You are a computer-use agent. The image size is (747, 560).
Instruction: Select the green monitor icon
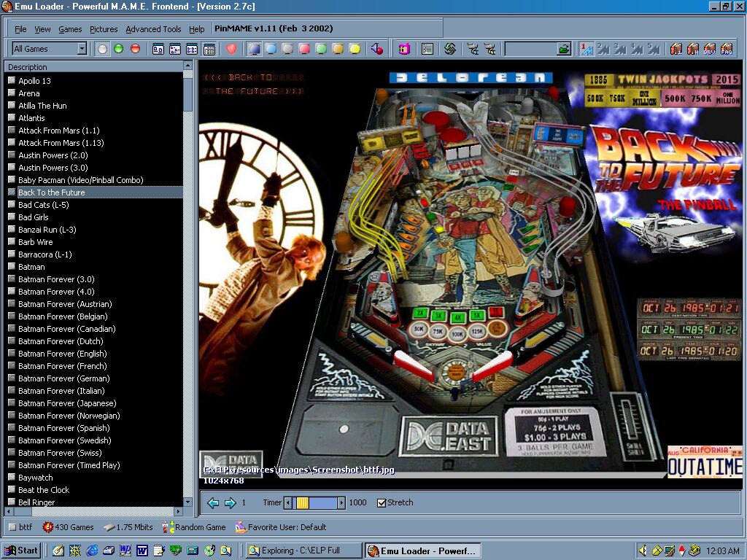(x=321, y=49)
